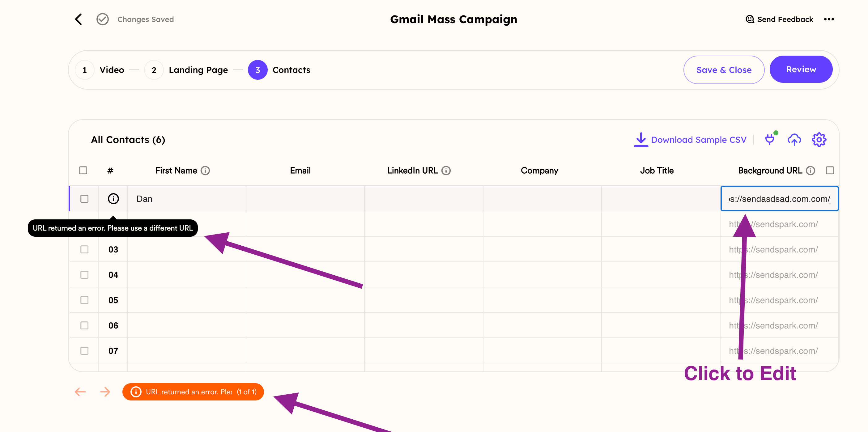Click the Job Title column header
Viewport: 868px width, 432px height.
click(657, 171)
